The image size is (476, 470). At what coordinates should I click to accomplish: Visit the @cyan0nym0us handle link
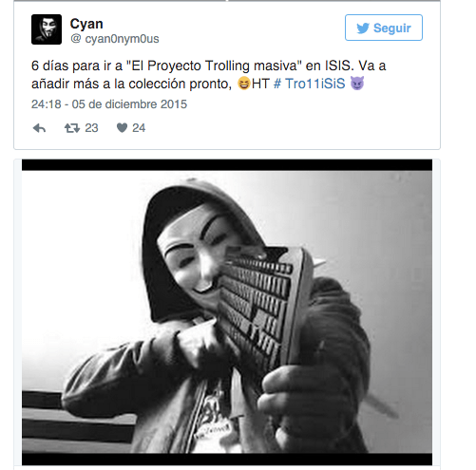pos(115,39)
